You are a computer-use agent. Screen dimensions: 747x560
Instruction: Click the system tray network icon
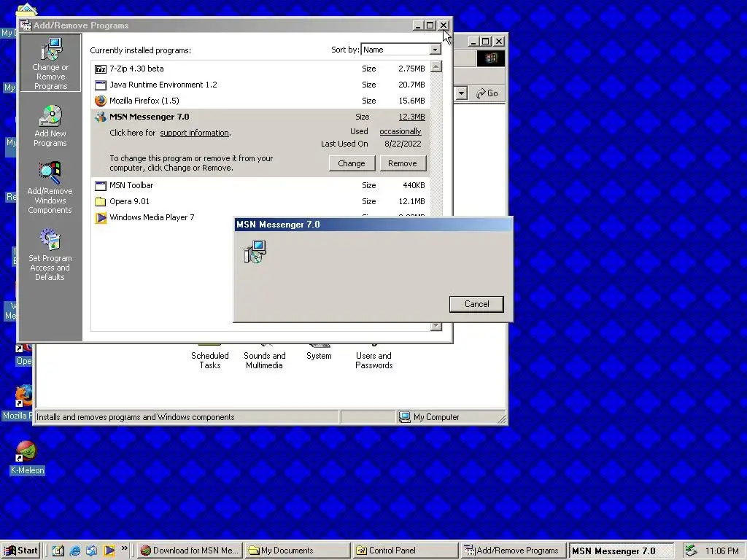pyautogui.click(x=691, y=551)
